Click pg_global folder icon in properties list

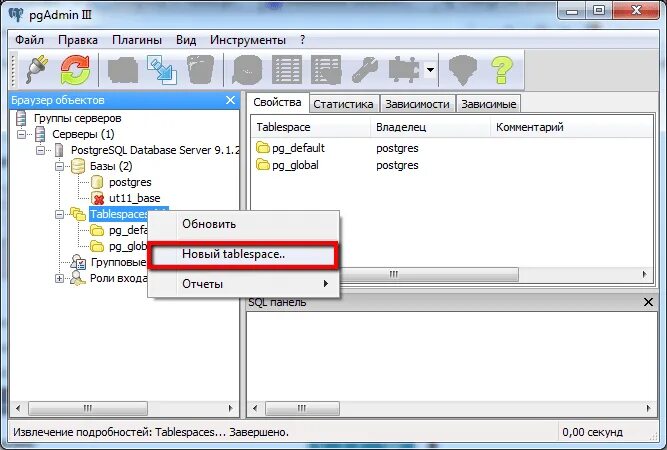pos(263,165)
